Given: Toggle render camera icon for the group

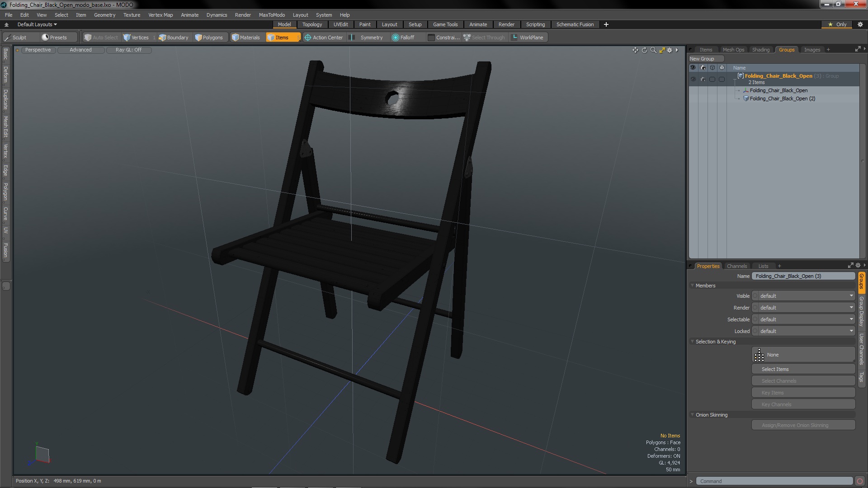Looking at the screenshot, I should pyautogui.click(x=703, y=79).
